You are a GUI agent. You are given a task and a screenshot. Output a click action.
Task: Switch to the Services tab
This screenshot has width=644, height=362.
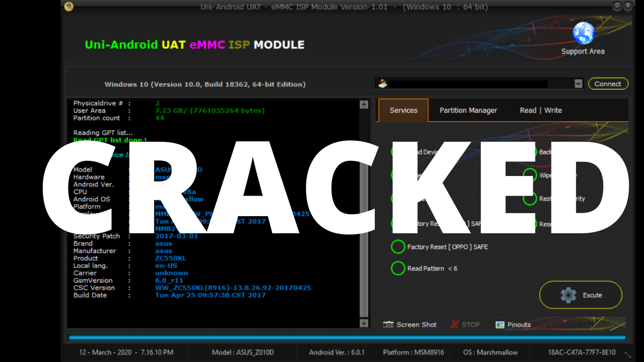pyautogui.click(x=403, y=111)
